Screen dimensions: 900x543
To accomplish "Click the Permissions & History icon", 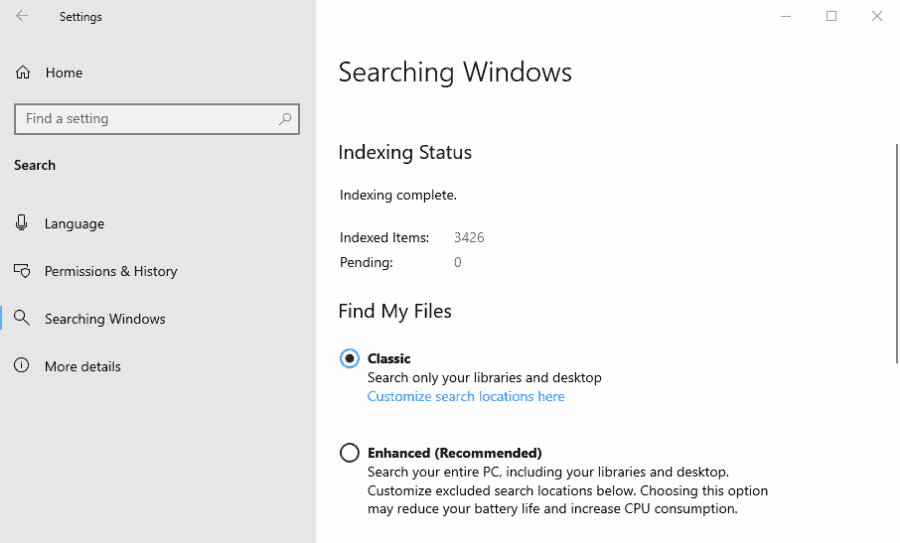I will pos(22,270).
